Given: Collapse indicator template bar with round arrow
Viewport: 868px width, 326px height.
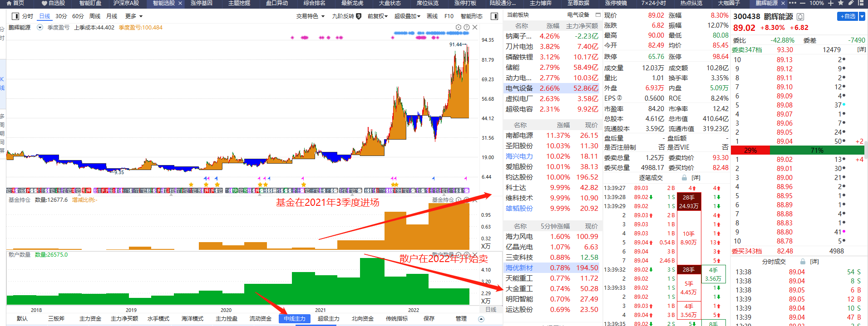Looking at the screenshot, I should coord(481,319).
